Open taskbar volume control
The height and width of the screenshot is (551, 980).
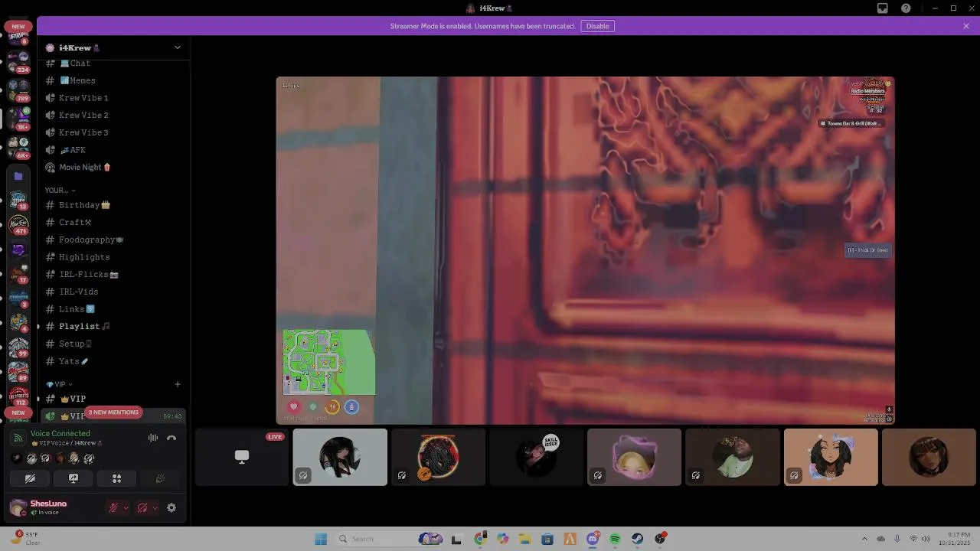click(926, 539)
